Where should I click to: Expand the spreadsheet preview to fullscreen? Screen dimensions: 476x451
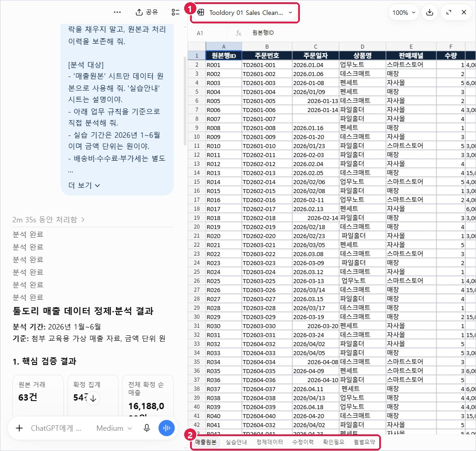tap(449, 13)
